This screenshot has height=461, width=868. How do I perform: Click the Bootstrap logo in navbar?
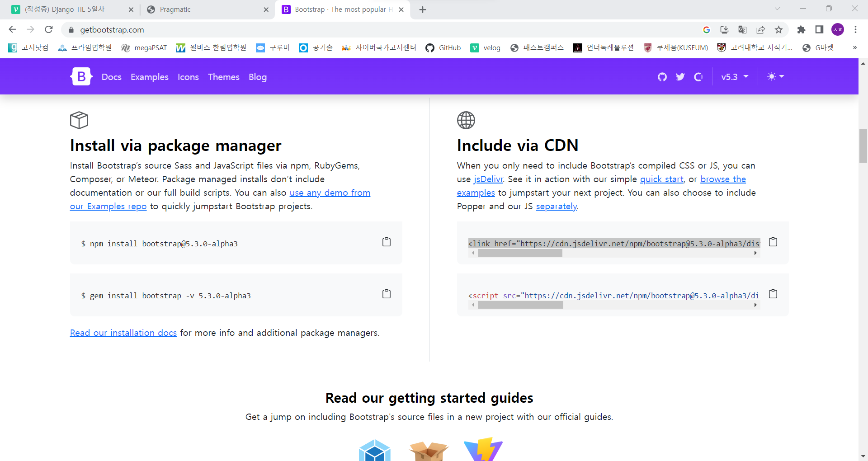81,77
